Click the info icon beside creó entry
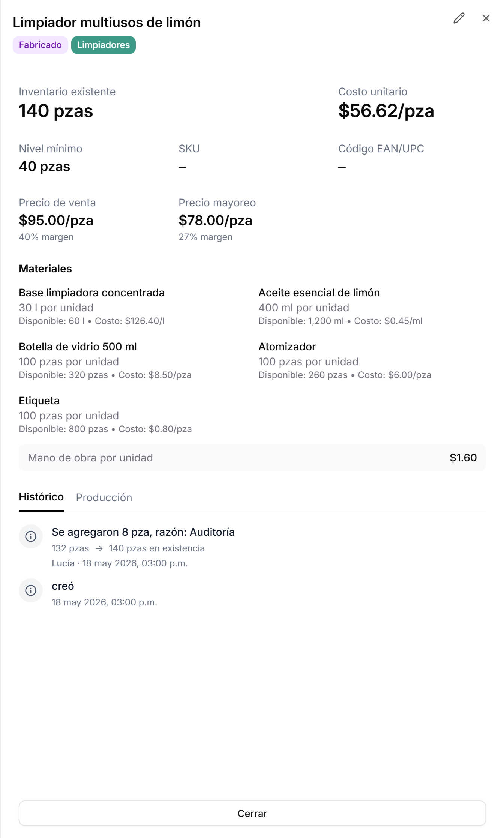The width and height of the screenshot is (504, 838). click(31, 590)
